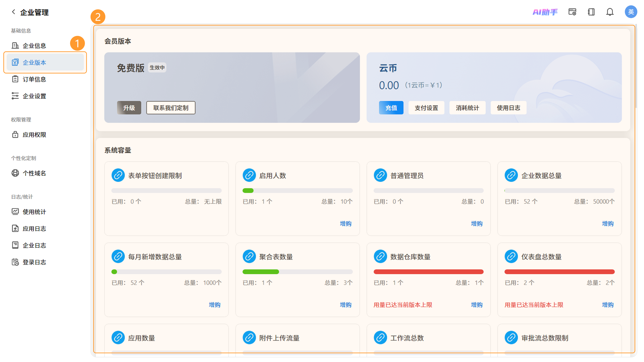Image resolution: width=644 pixels, height=362 pixels.
Task: Click the 企业设置 sliders icon
Action: (x=15, y=96)
